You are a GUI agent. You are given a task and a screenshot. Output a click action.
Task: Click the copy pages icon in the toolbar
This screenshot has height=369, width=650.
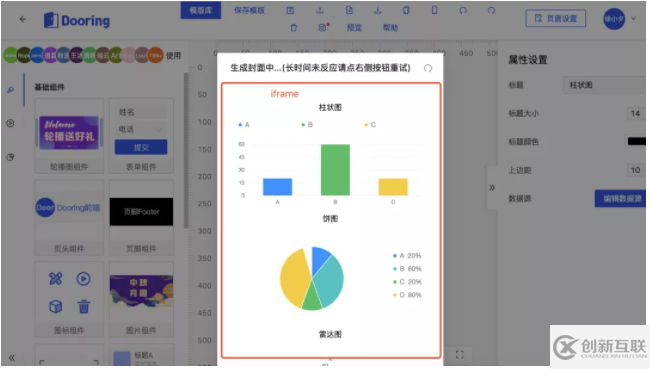pyautogui.click(x=406, y=10)
